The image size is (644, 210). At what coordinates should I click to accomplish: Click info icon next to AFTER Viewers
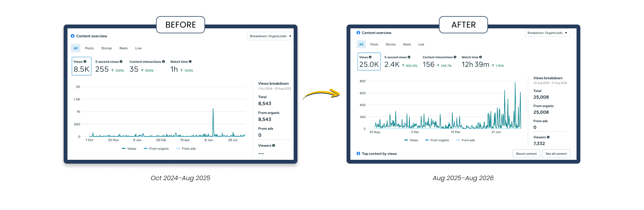coord(548,137)
